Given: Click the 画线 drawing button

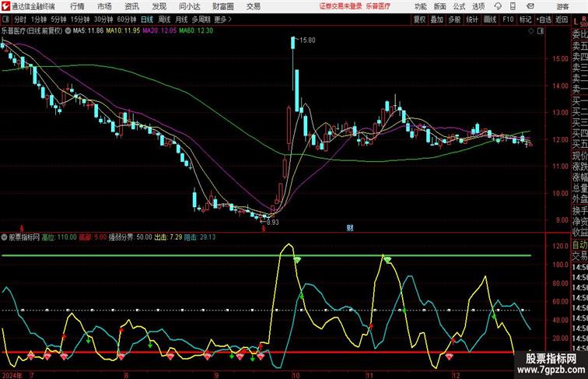Looking at the screenshot, I should click(490, 19).
